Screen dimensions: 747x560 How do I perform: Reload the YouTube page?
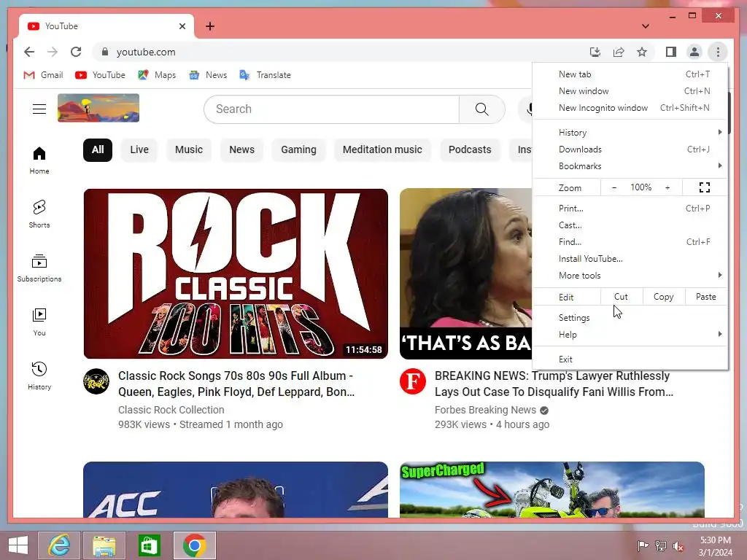76,52
